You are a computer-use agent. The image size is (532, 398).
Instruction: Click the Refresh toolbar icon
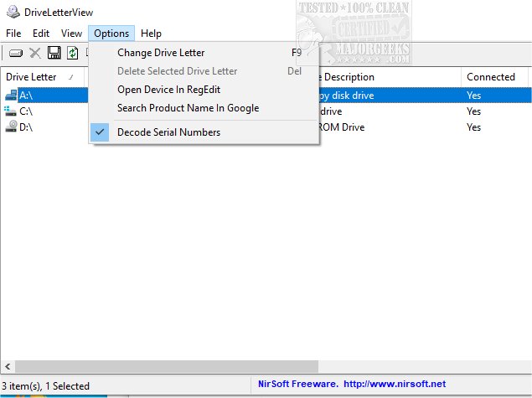72,53
